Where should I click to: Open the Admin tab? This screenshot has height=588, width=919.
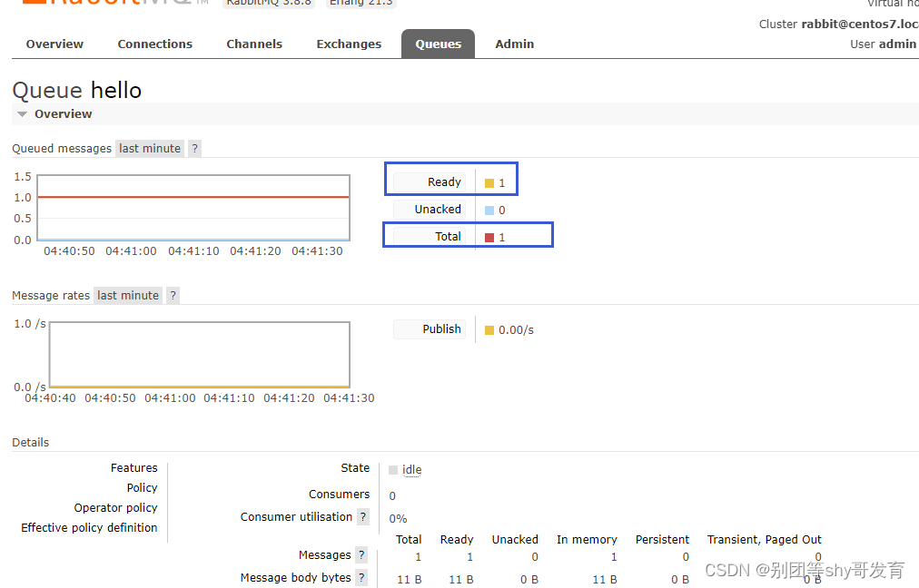(515, 44)
